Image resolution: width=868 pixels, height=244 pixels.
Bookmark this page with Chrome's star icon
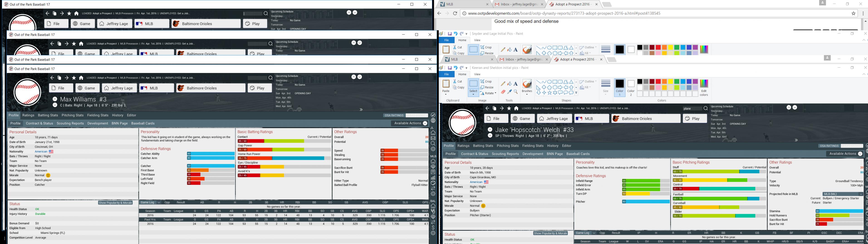(x=853, y=13)
